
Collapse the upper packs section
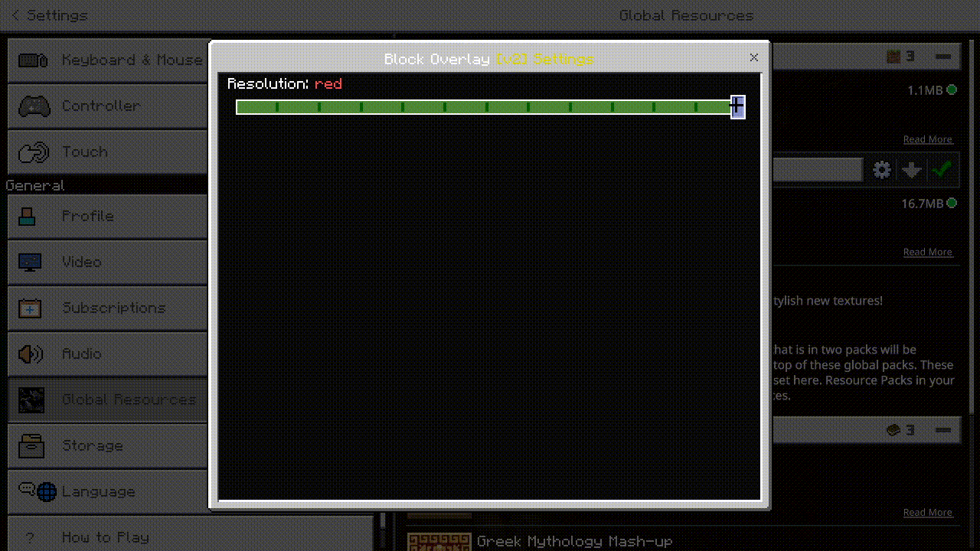tap(943, 57)
